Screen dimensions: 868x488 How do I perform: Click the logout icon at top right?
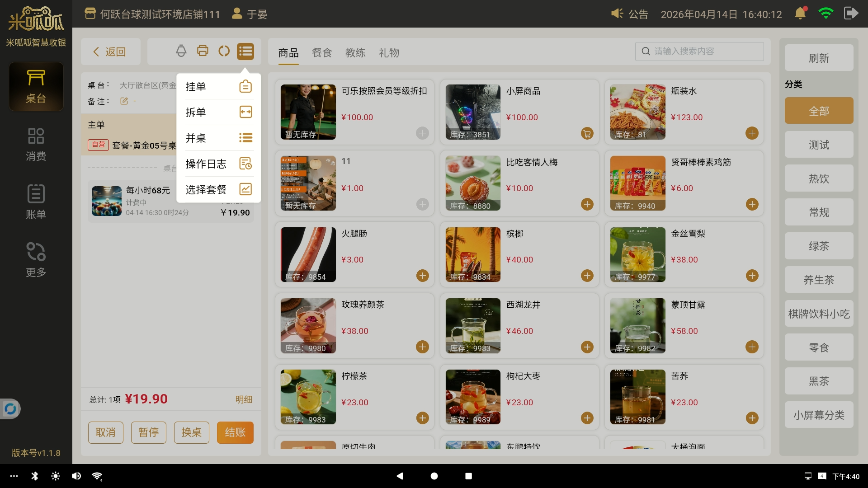point(850,14)
